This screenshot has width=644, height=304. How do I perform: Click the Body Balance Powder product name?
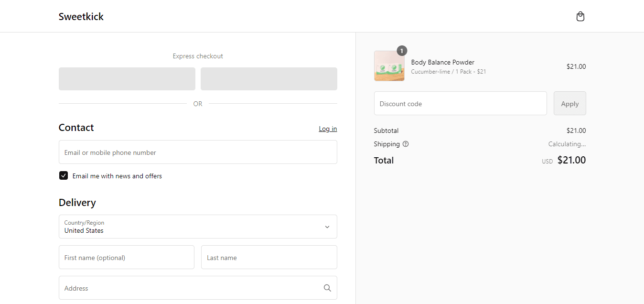[x=443, y=62]
